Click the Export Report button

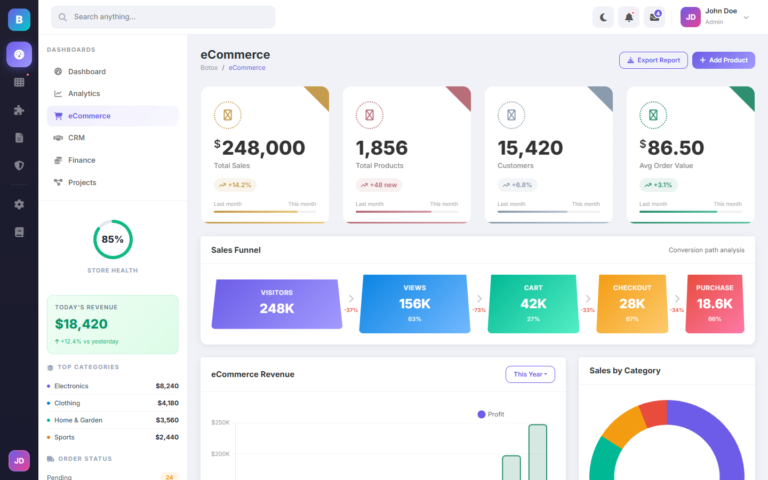click(653, 60)
